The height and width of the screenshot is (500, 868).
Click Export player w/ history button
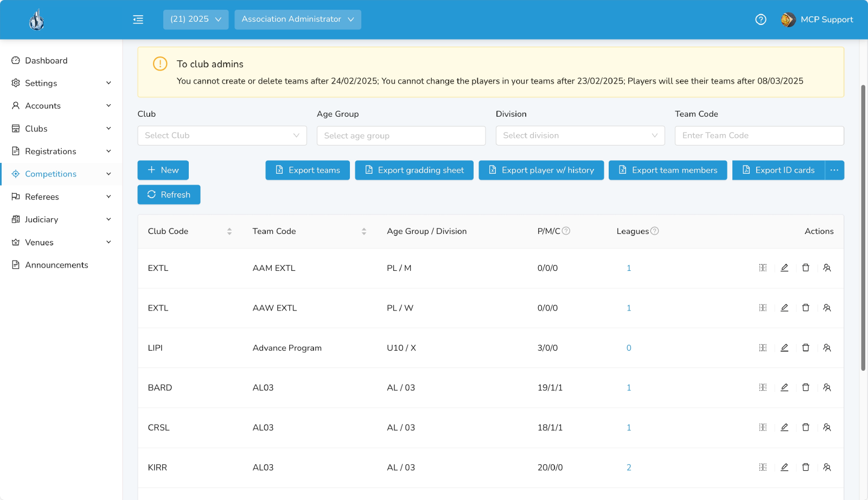[541, 170]
